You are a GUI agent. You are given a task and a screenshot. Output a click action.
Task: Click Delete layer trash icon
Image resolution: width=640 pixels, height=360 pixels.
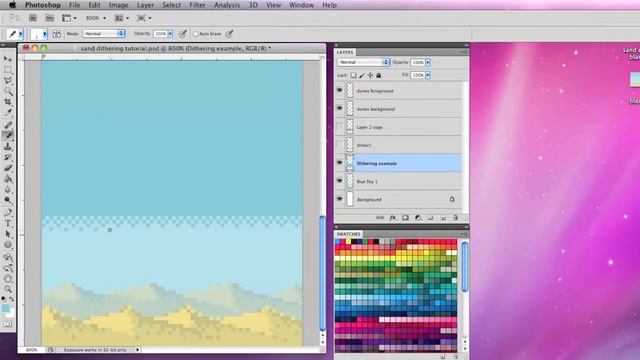click(456, 218)
